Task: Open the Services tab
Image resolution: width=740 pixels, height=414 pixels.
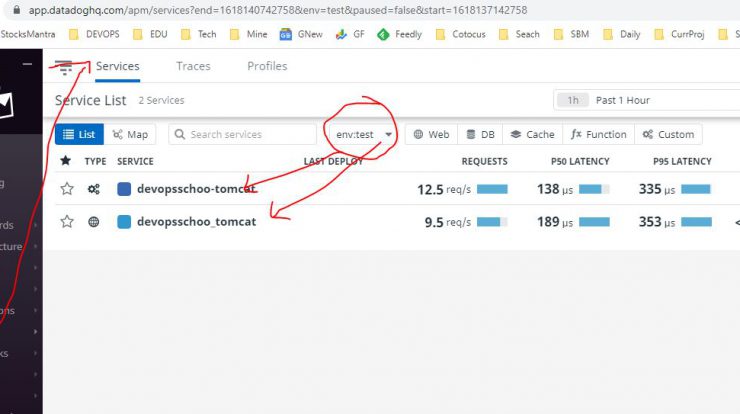Action: pyautogui.click(x=118, y=66)
